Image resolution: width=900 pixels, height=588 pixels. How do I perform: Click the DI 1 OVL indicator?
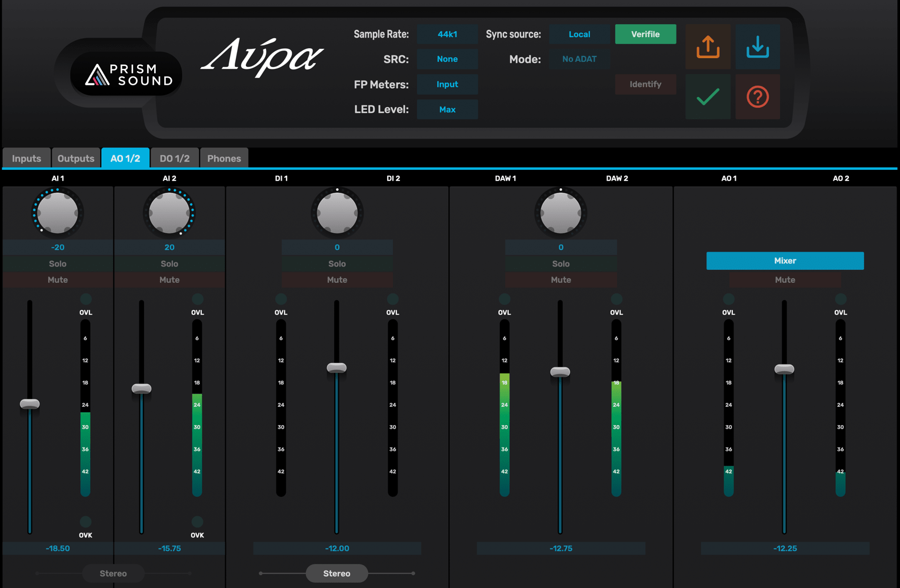click(x=281, y=299)
